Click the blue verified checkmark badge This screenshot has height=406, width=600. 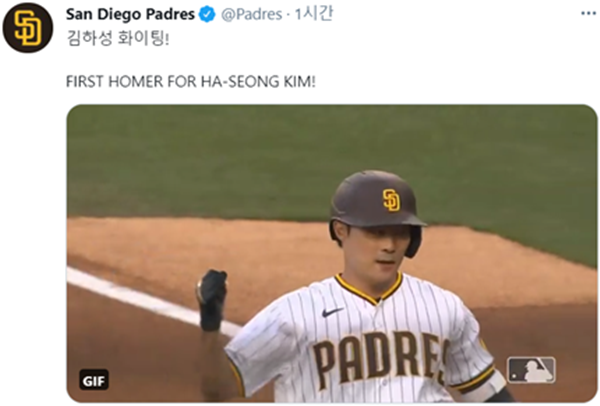tap(207, 15)
